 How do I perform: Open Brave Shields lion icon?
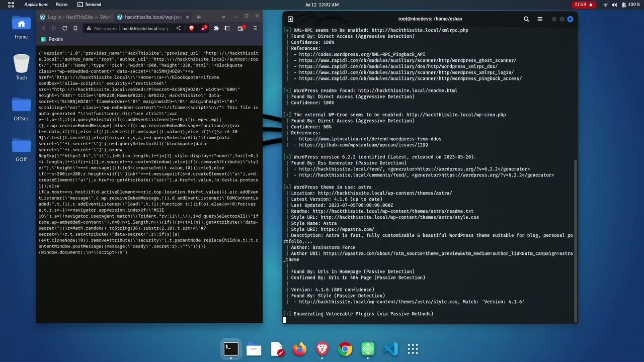click(191, 29)
